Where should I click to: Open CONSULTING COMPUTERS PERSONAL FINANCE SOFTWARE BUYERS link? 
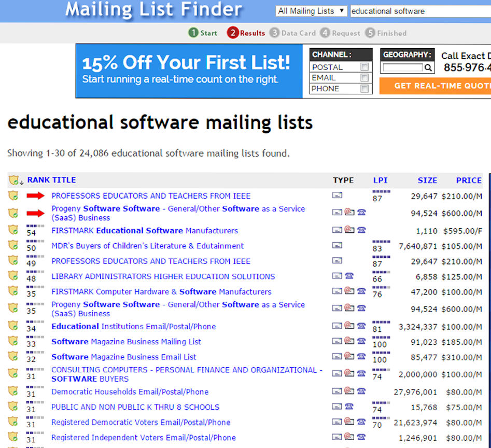tap(187, 374)
